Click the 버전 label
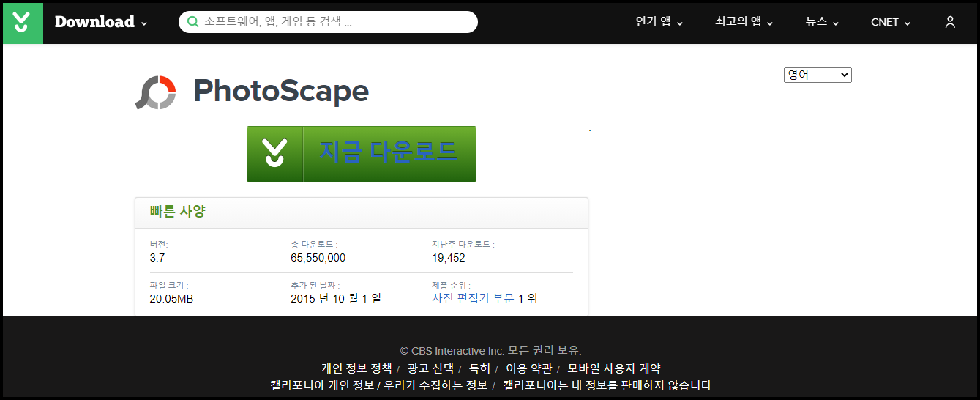The width and height of the screenshot is (980, 400). pos(158,245)
